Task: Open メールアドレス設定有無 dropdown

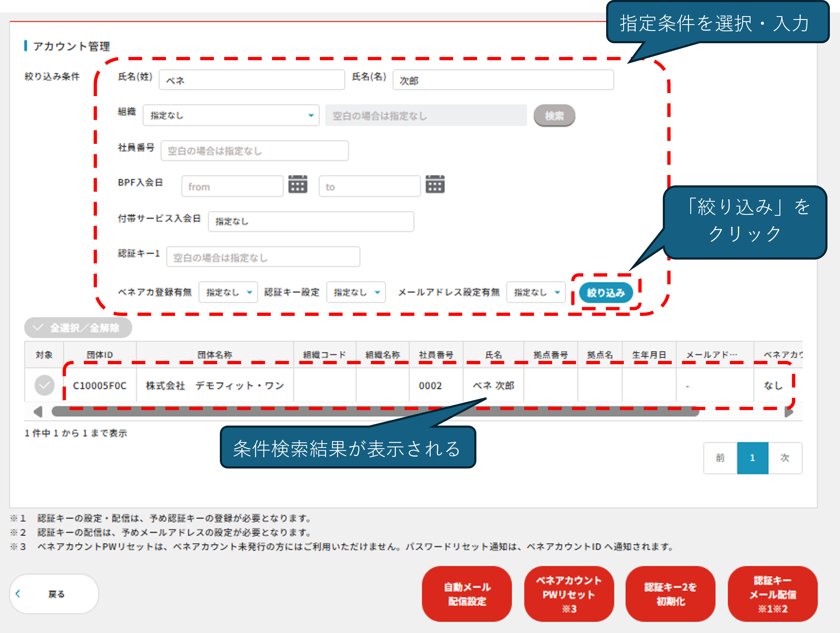Action: [x=536, y=292]
